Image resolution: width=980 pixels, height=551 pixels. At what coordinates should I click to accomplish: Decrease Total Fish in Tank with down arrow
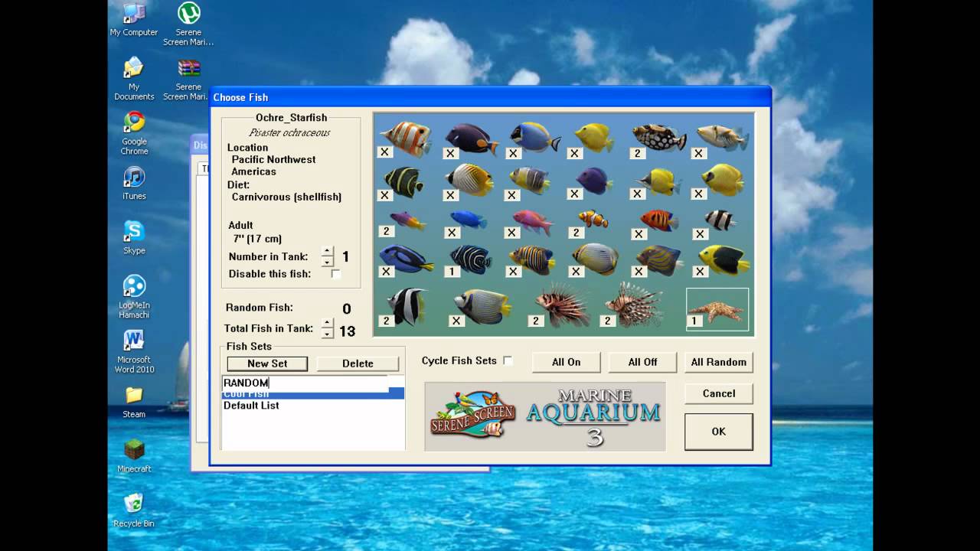click(328, 333)
